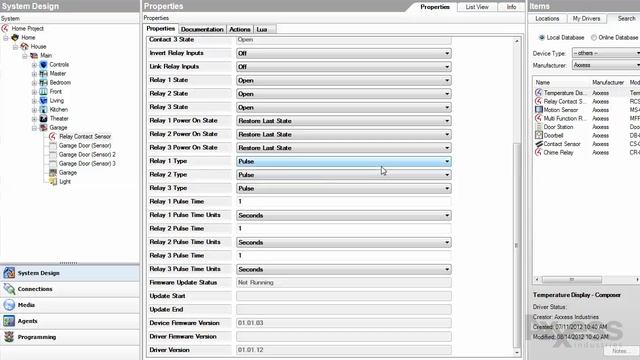
Task: Click the System Design icon in navigation pane
Action: coord(9,273)
